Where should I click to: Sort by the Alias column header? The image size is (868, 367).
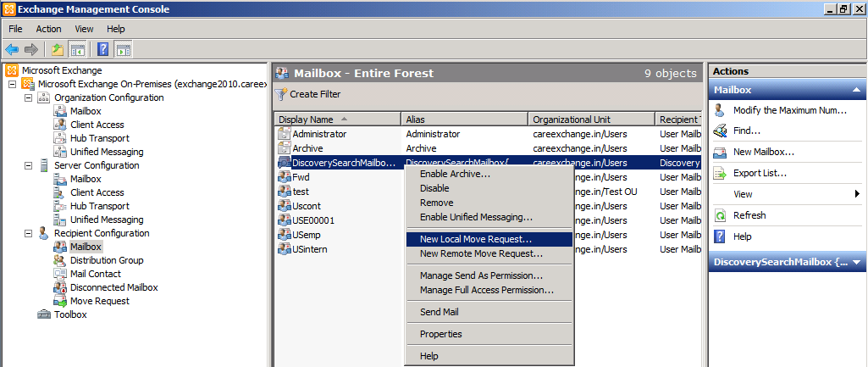point(464,120)
